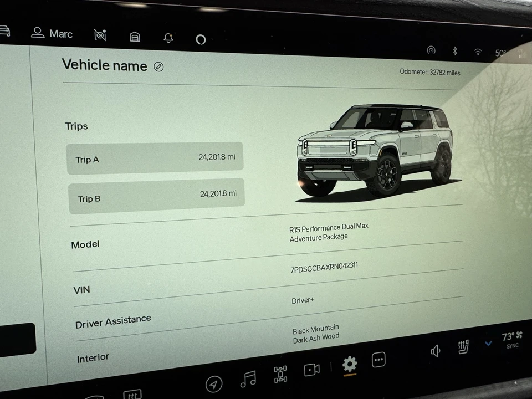Tap the R1S Performance Dual Max text
532x399 pixels.
[x=329, y=228]
